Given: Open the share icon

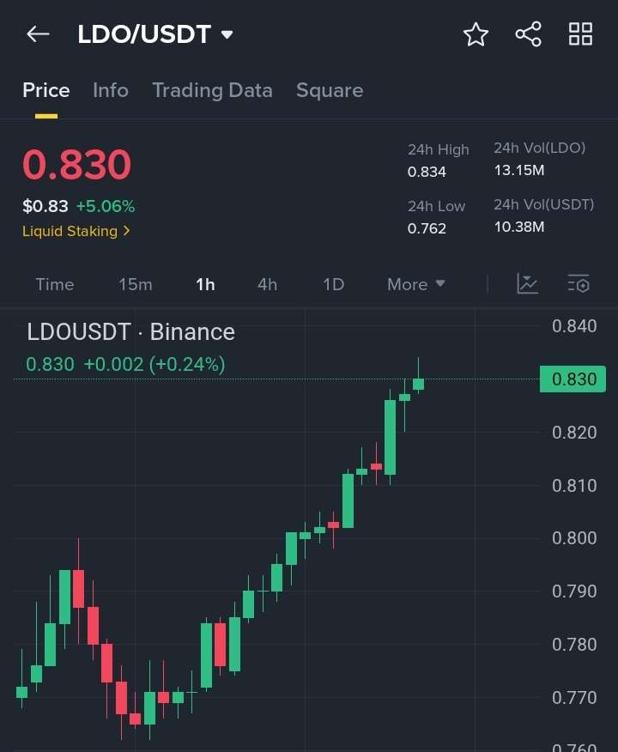Looking at the screenshot, I should click(x=528, y=34).
